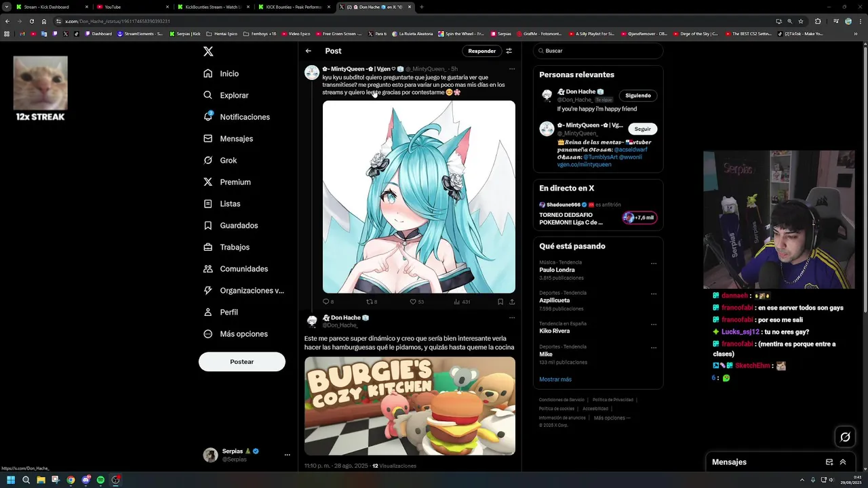
Task: Click the reply icon under MintyQueen's post
Action: tap(325, 302)
